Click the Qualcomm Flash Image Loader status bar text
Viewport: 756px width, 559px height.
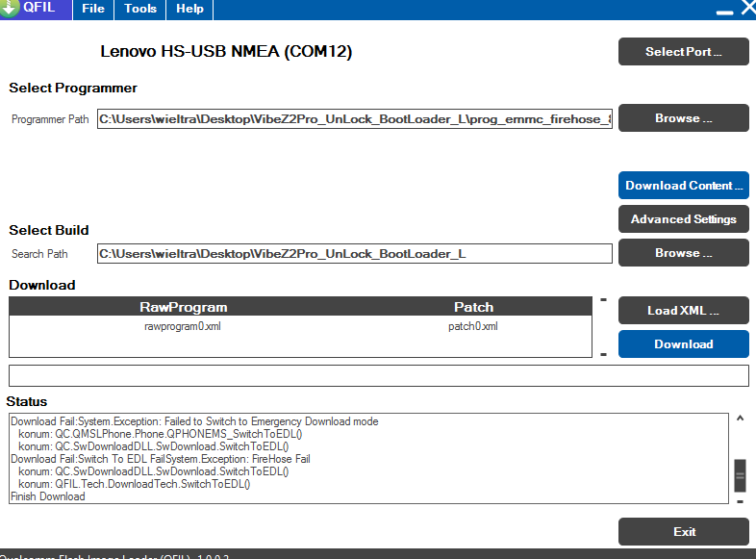(114, 555)
